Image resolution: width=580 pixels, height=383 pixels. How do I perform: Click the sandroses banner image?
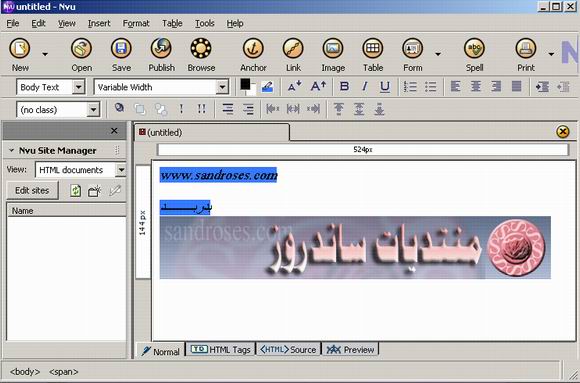click(x=355, y=247)
